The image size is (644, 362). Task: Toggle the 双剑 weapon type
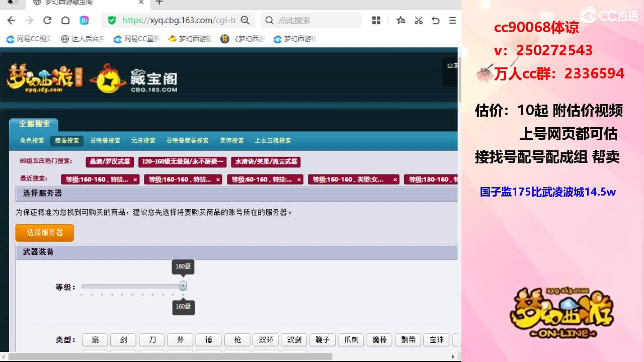[x=294, y=340]
